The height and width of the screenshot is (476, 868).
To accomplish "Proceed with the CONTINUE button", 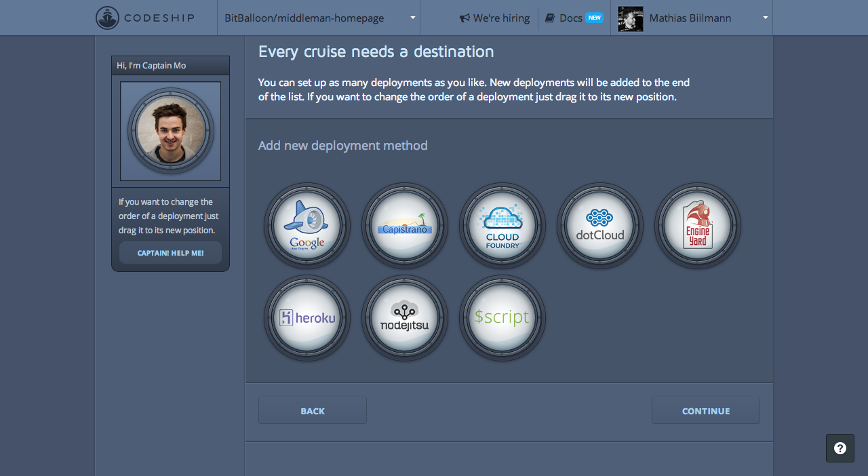I will point(706,410).
